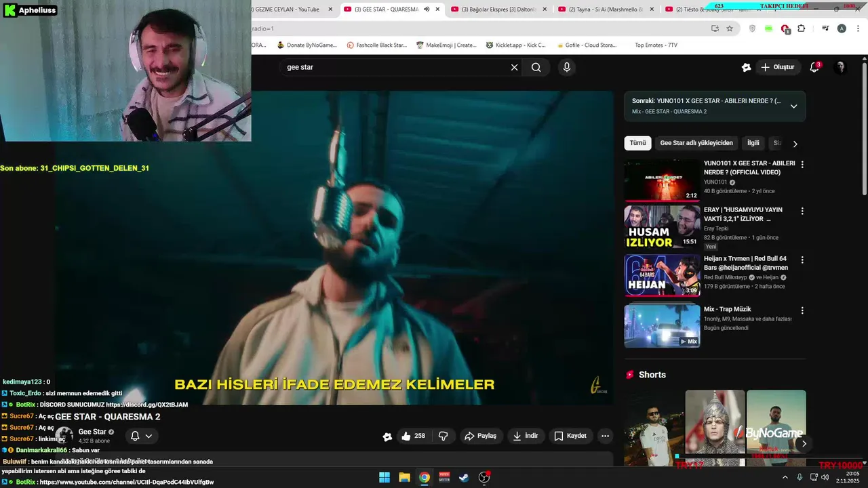The image size is (868, 488).
Task: Open Donate ByNoGame bookmark
Action: (307, 45)
